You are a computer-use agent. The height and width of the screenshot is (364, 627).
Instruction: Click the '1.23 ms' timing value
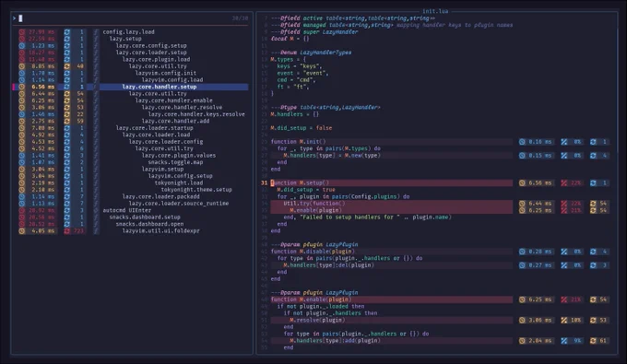(x=42, y=45)
